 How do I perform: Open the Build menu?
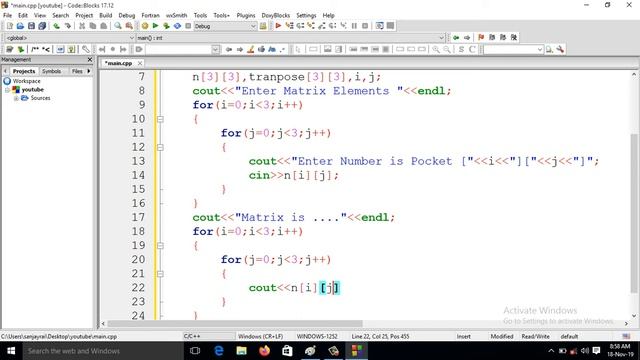tap(106, 15)
